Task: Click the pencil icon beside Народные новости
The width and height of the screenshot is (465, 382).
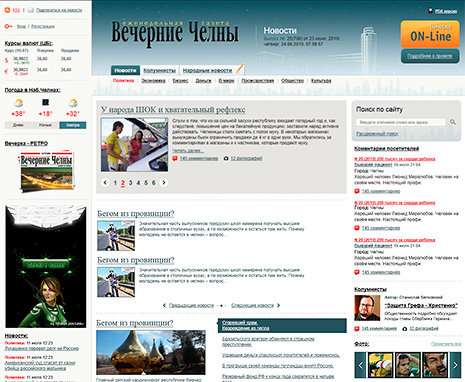Action: 240,69
